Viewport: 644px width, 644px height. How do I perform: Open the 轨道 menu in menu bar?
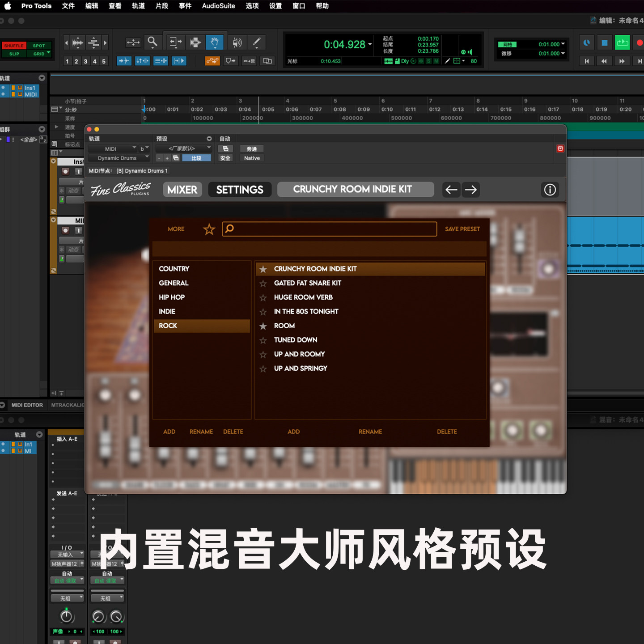click(138, 6)
